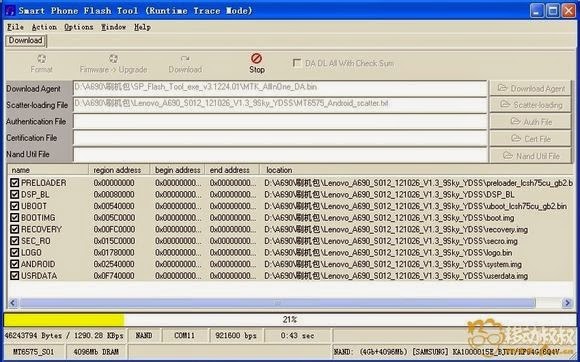
Task: Click the 921600 bps status entry
Action: [x=235, y=336]
